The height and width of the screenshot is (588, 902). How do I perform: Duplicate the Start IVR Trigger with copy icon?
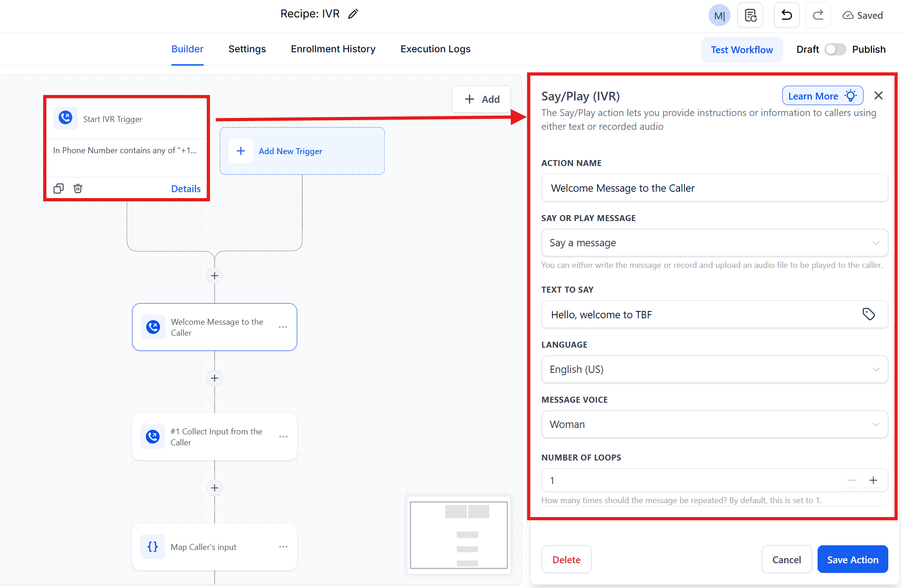point(59,189)
